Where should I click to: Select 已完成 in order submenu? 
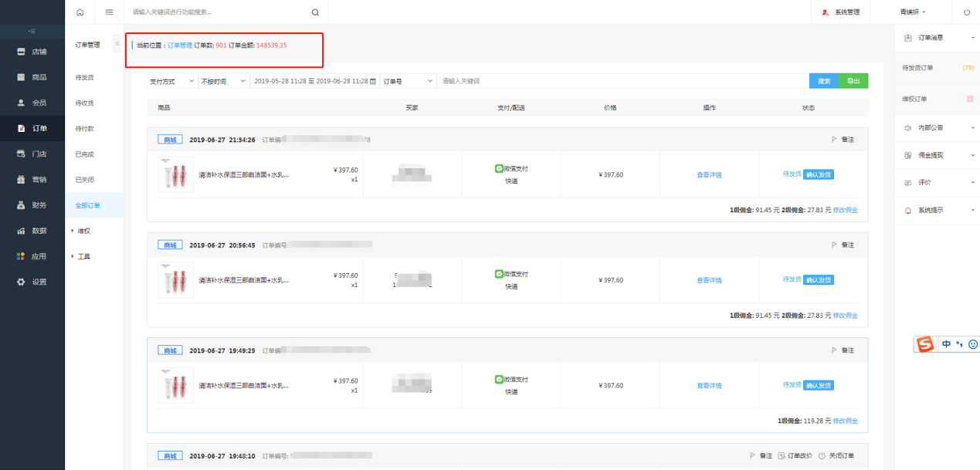[85, 154]
